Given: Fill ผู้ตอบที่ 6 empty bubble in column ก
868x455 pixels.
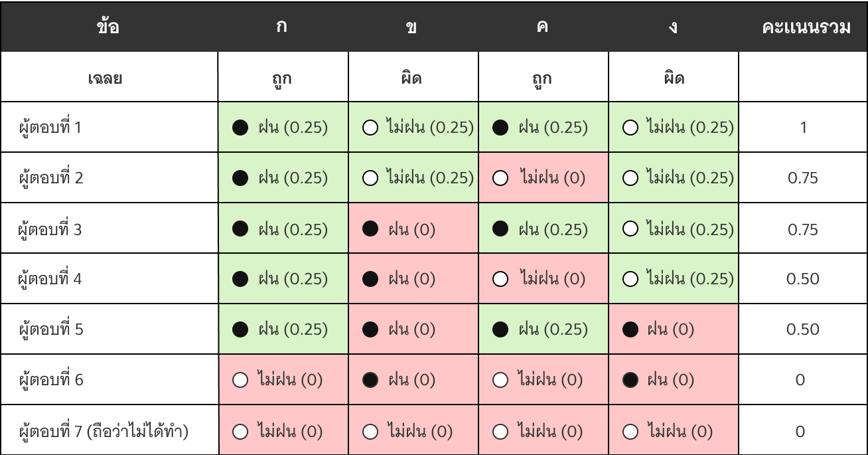Looking at the screenshot, I should point(241,381).
